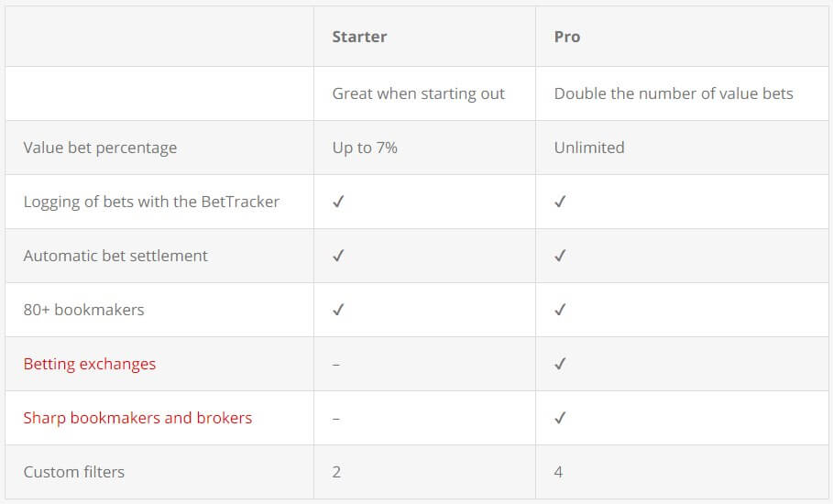
Task: Click the Value bet percentage row label
Action: point(100,148)
